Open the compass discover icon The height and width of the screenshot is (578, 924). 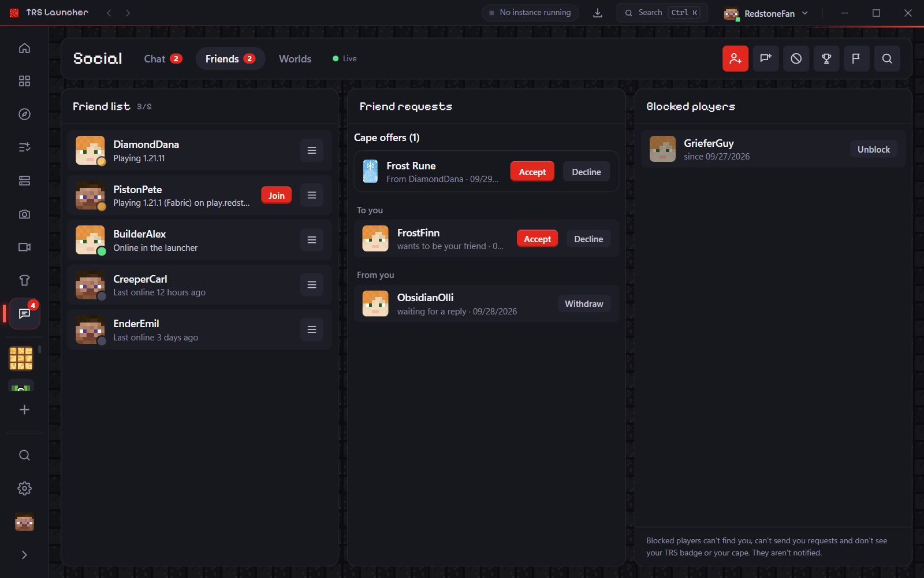(24, 114)
